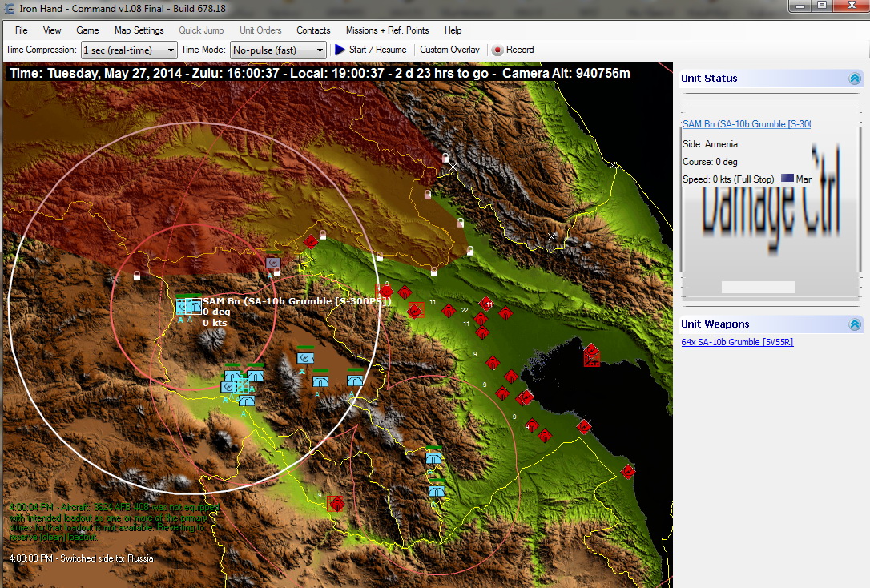870x588 pixels.
Task: Collapse the Unit Weapons panel chevron
Action: click(855, 324)
